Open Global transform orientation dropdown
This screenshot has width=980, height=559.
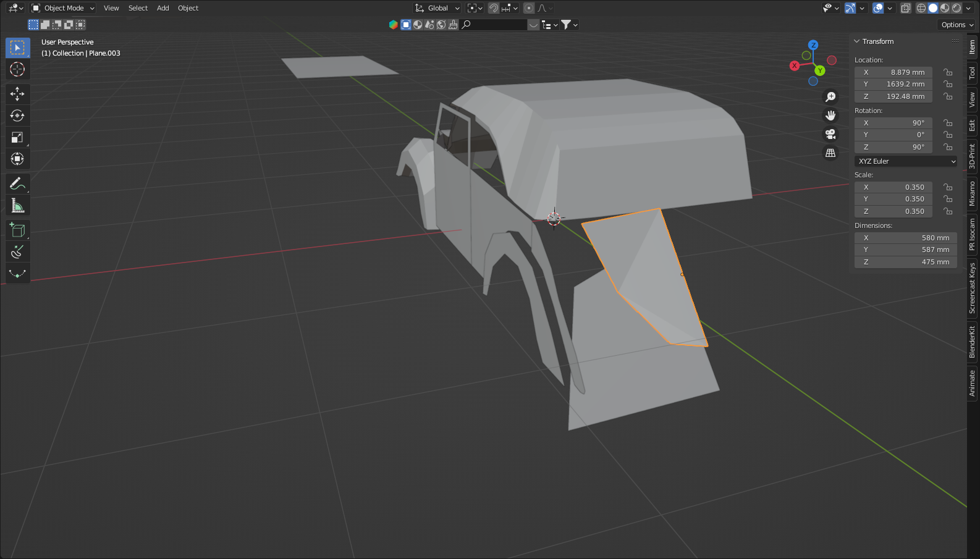pos(437,8)
